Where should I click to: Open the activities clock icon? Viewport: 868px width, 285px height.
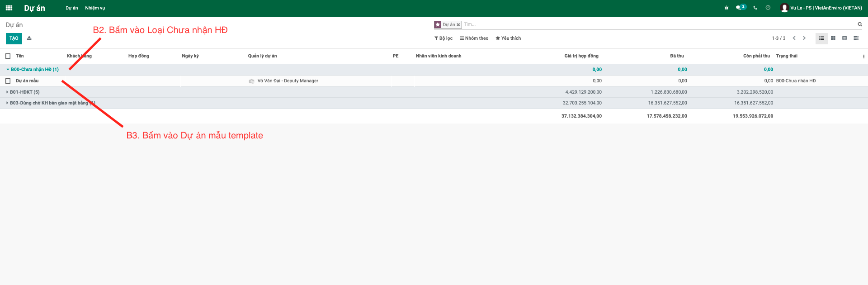[x=768, y=8]
